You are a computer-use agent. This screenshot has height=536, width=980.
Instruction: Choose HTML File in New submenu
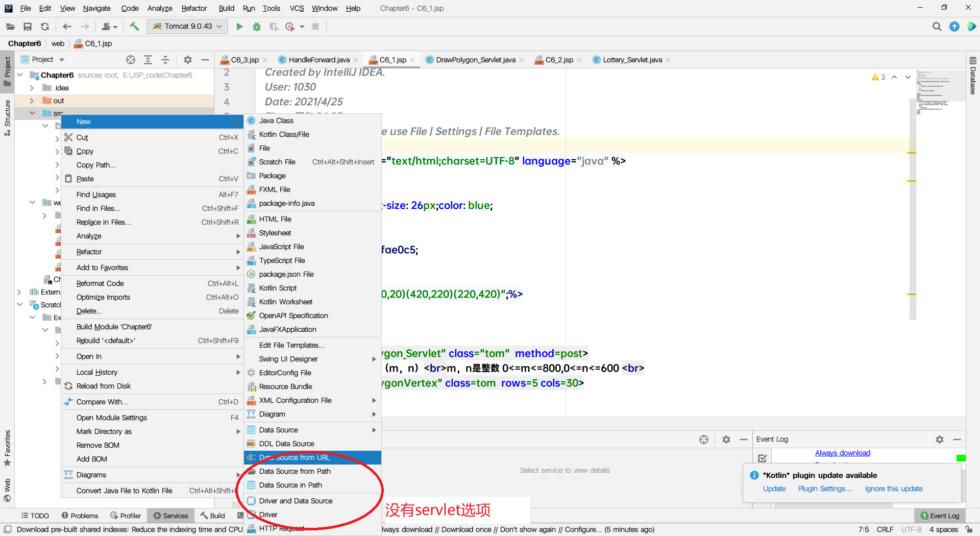[x=312, y=219]
